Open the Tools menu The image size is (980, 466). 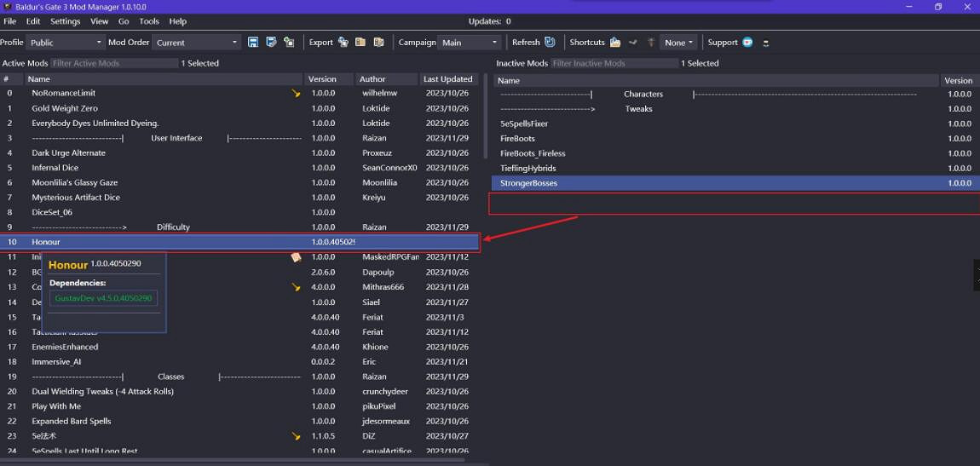[149, 21]
